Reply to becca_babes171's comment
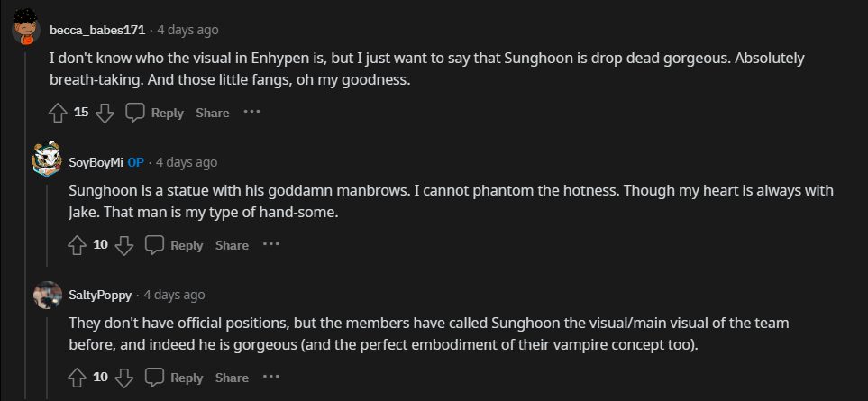 pyautogui.click(x=155, y=113)
